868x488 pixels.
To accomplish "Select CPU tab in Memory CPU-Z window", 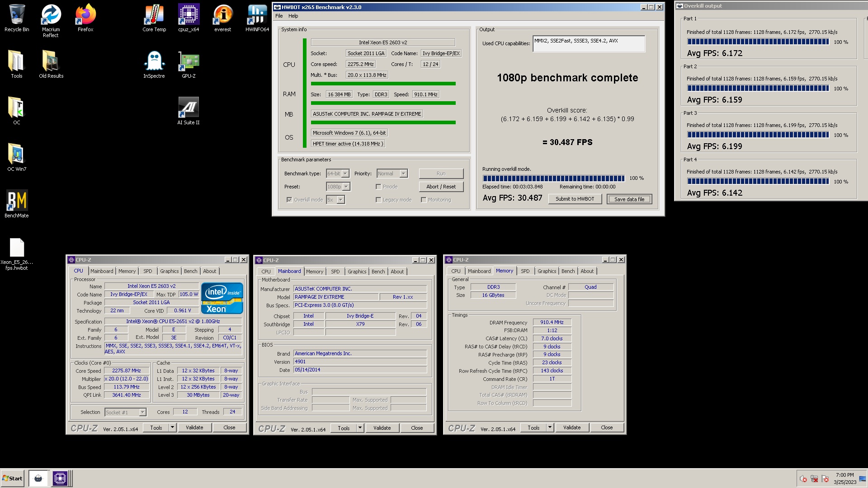I will 456,271.
